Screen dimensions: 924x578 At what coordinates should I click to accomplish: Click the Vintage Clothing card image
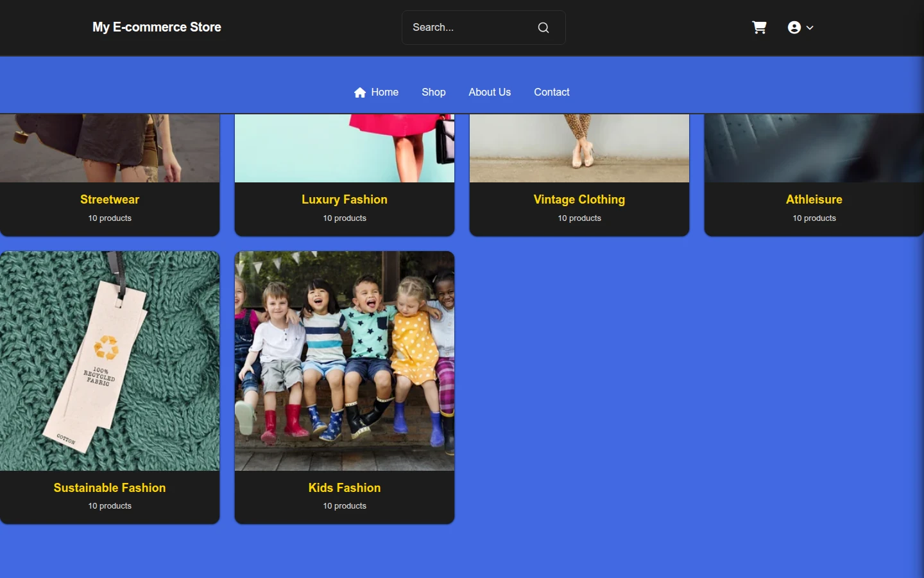tap(579, 148)
